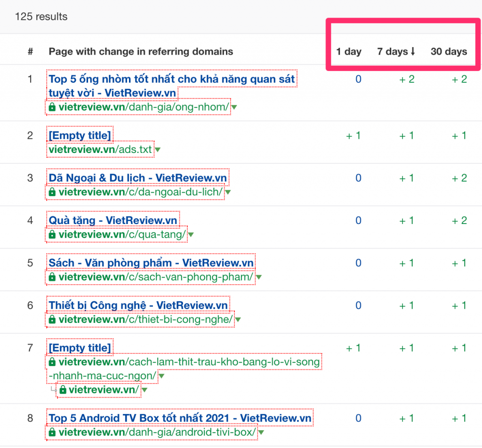Sort the table by the "7 days" column
This screenshot has height=448, width=482.
(396, 52)
